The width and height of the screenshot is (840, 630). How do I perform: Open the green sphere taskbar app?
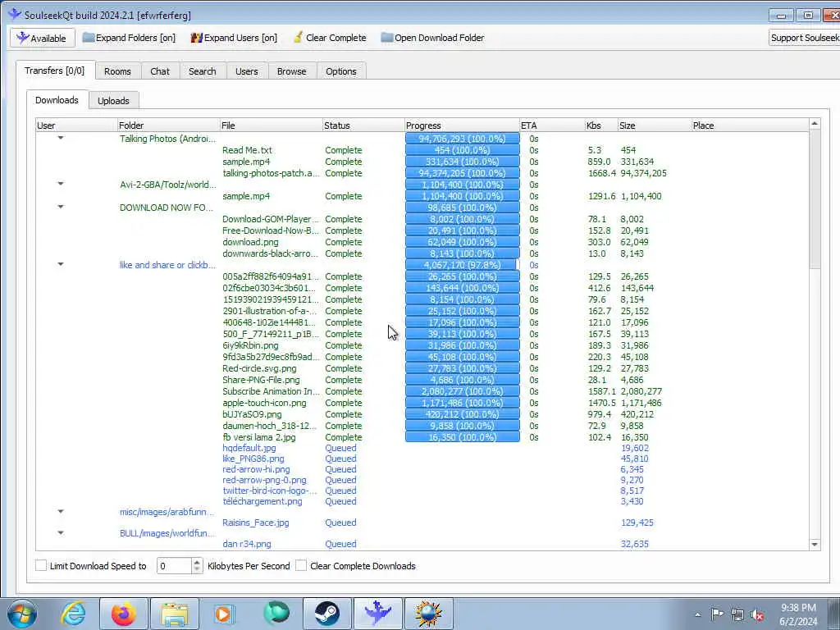coord(276,614)
